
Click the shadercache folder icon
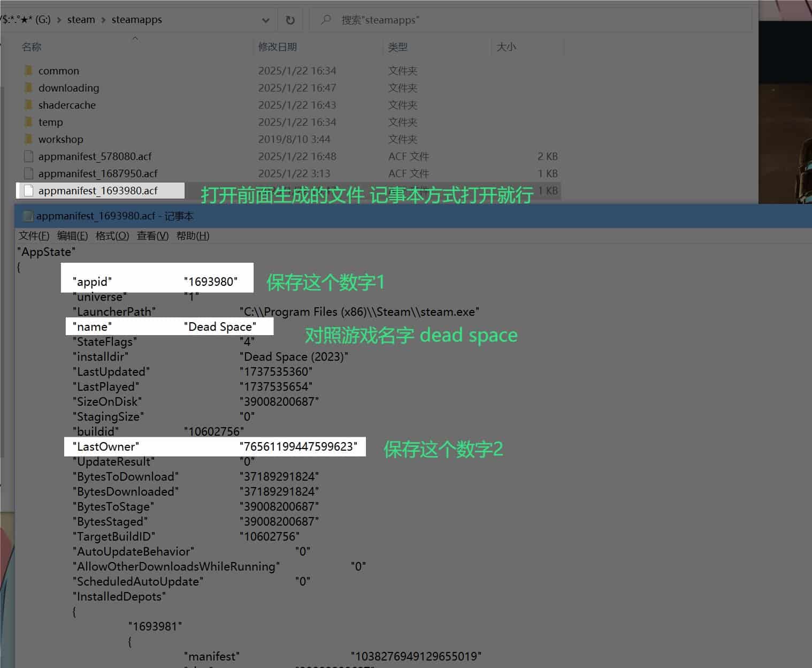(x=29, y=105)
